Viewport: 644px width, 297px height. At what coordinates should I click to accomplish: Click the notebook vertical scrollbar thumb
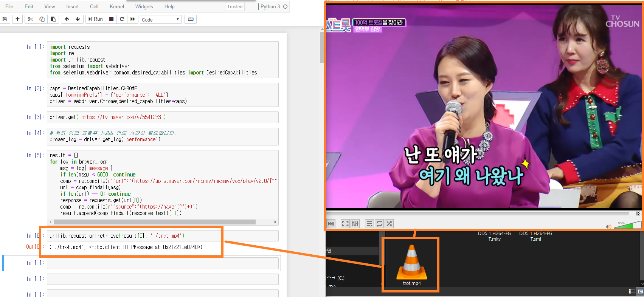(x=322, y=48)
